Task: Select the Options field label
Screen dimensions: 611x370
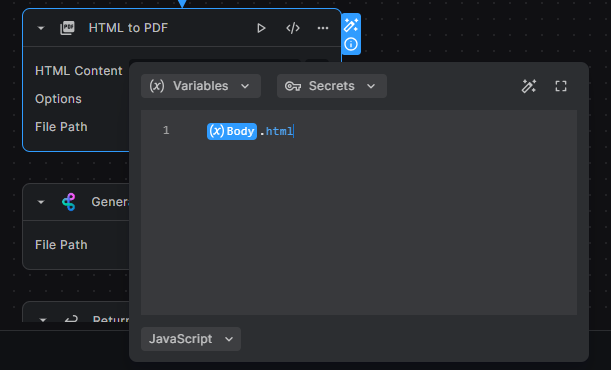Action: tap(58, 99)
